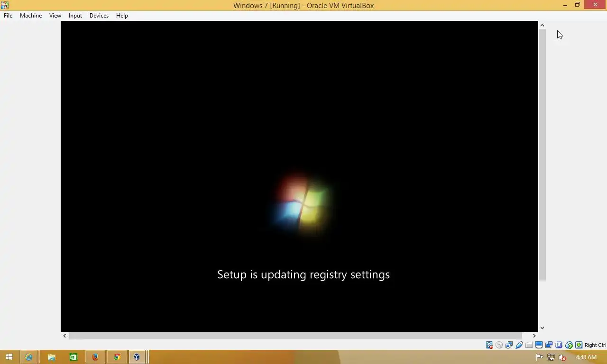Open the Input menu

(x=75, y=16)
